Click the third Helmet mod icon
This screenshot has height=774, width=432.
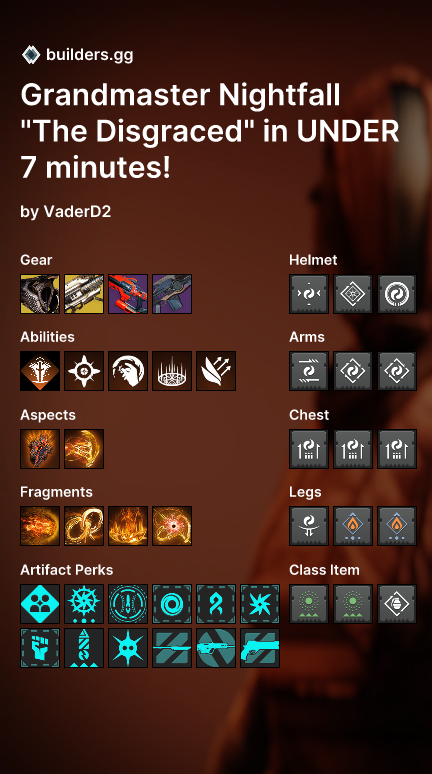click(x=397, y=294)
